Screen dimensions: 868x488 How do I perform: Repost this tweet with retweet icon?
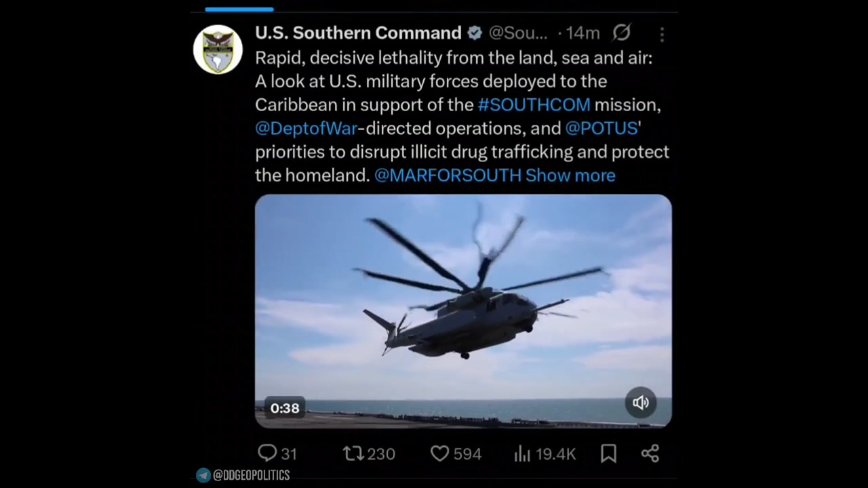click(x=353, y=453)
